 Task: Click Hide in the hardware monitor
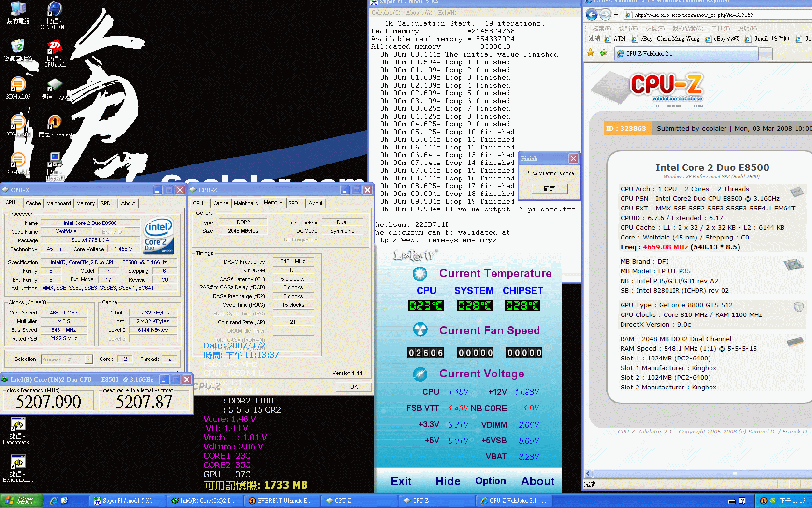[448, 481]
